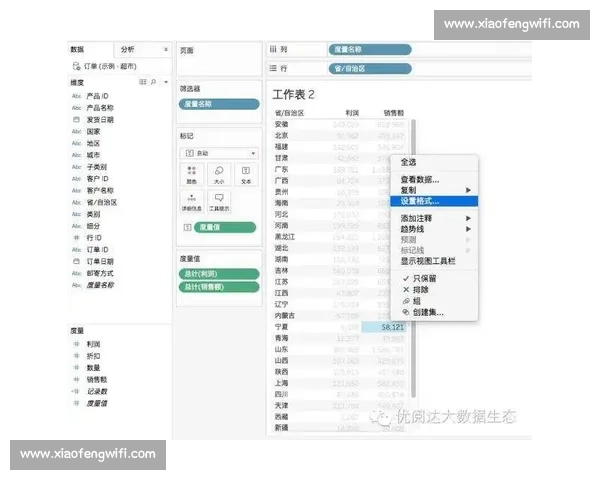Click the paperclip icon of 组

(x=406, y=301)
